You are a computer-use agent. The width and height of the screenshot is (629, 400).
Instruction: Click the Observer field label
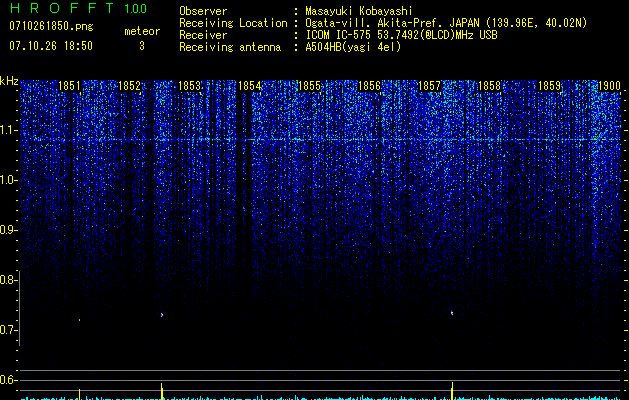click(x=203, y=12)
